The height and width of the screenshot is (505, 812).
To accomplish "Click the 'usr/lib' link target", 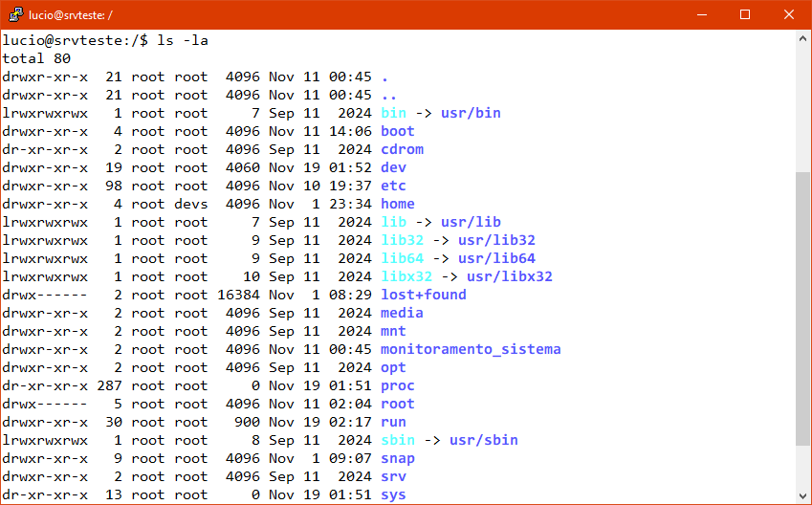I will (471, 222).
